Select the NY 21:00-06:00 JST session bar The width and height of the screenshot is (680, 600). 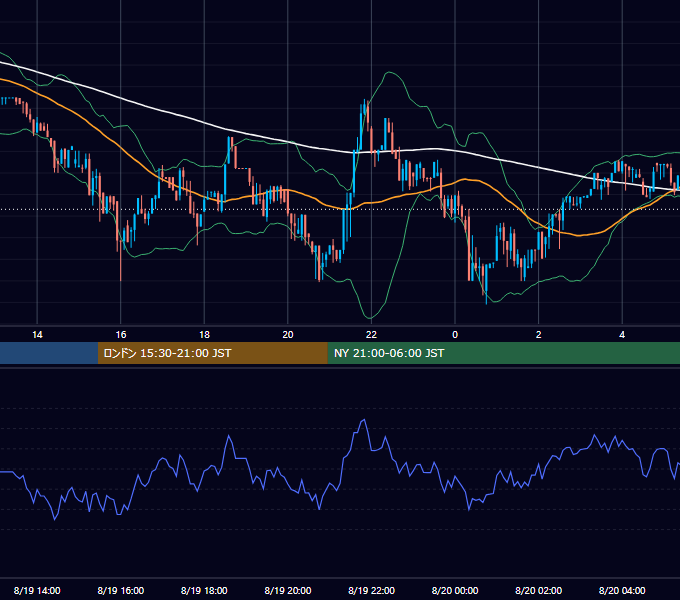tap(503, 353)
